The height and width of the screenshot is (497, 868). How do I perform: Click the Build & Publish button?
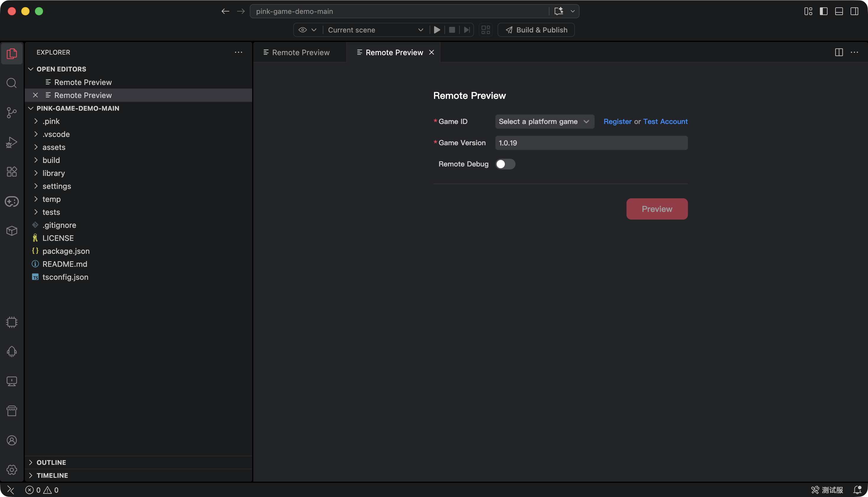coord(536,30)
